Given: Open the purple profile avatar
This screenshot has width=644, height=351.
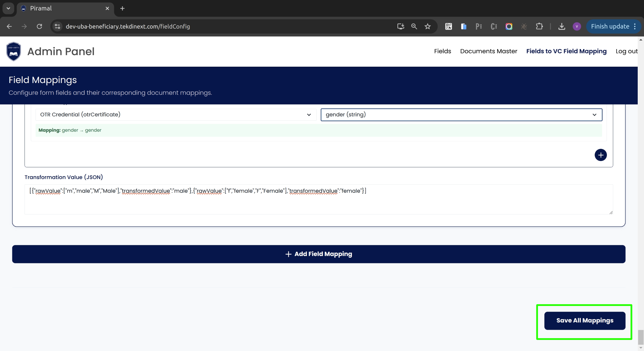Looking at the screenshot, I should point(577,26).
